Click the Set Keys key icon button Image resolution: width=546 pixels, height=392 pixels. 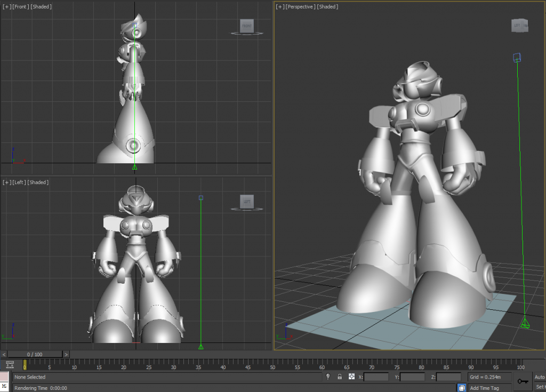[523, 381]
